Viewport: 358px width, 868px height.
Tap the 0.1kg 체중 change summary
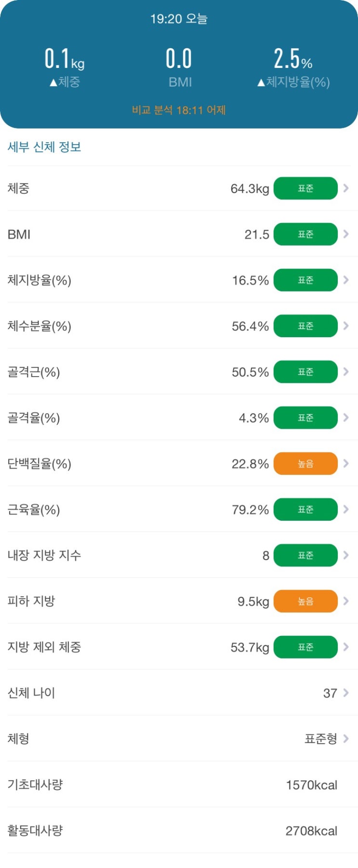coord(65,68)
